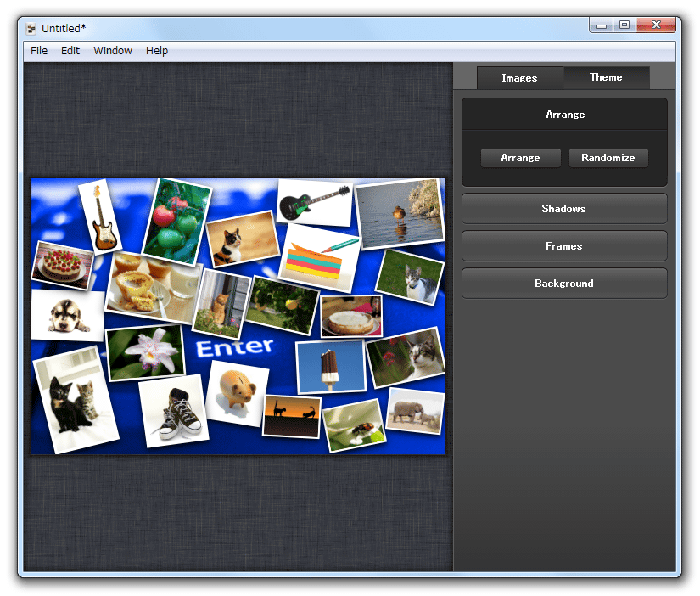Select the colorful layered cake photo
This screenshot has width=700, height=596.
tap(320, 258)
